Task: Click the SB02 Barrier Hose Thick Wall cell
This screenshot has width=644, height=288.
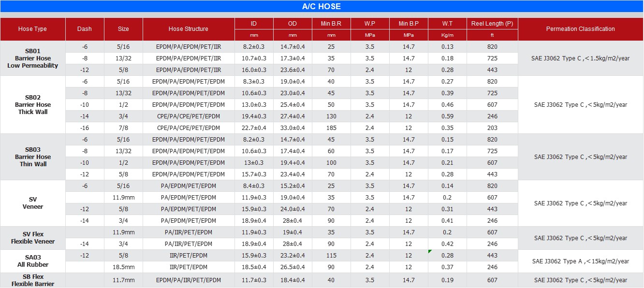Action: (32, 105)
